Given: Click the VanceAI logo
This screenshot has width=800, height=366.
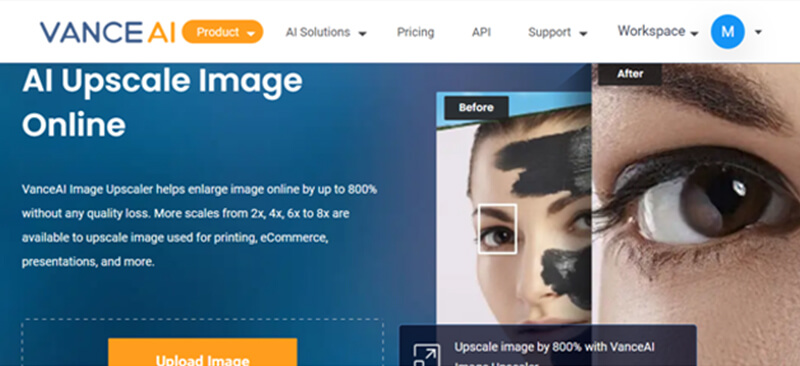Looking at the screenshot, I should tap(108, 32).
